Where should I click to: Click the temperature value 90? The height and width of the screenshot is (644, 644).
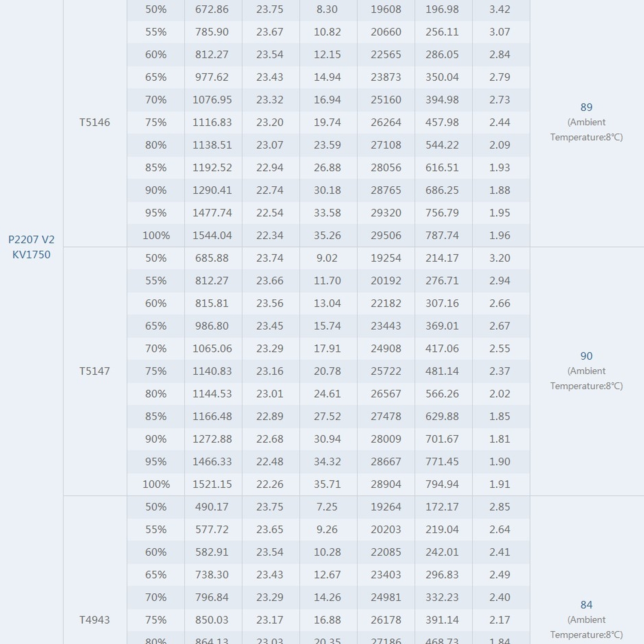pyautogui.click(x=586, y=356)
